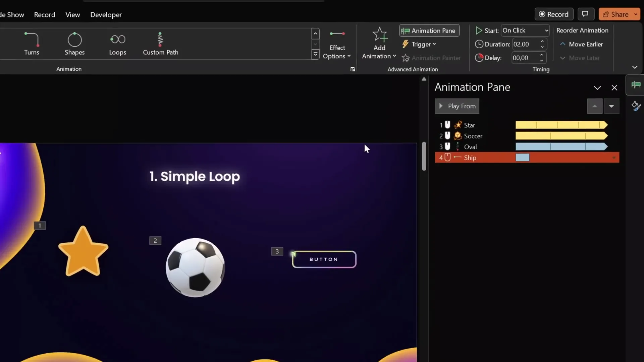
Task: Click the Share button
Action: pyautogui.click(x=615, y=14)
